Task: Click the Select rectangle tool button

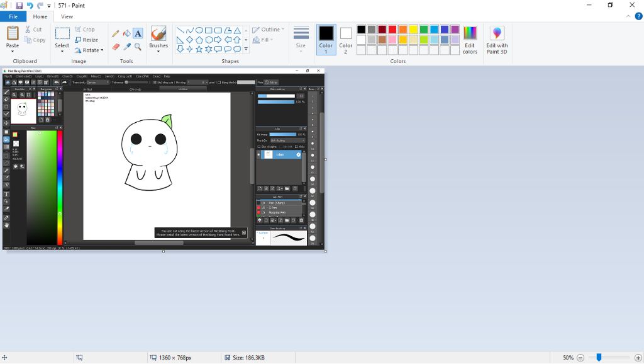Action: tap(62, 34)
